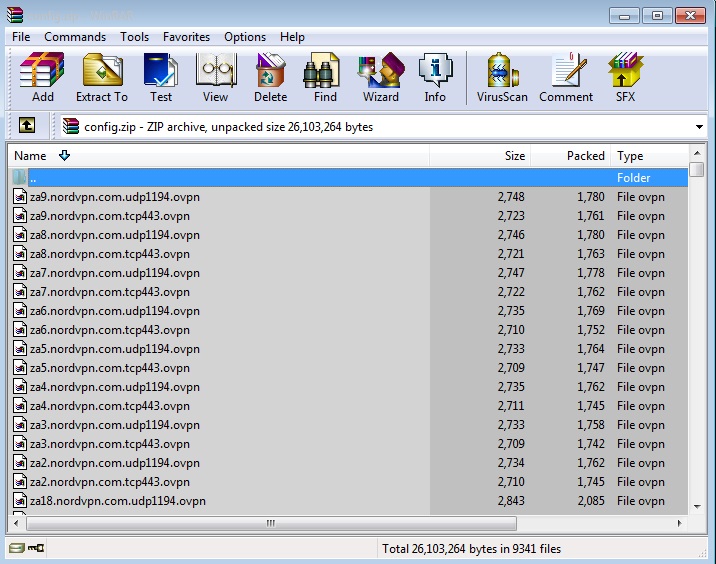This screenshot has width=716, height=564.
Task: Select za6.nordvpn.com.tcp443.ovpn file
Action: coord(348,330)
